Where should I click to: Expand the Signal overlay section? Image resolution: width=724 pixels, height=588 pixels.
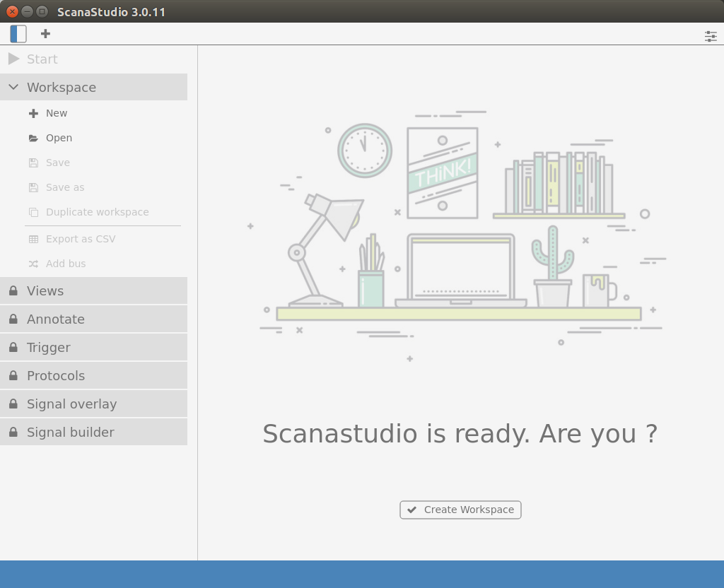click(94, 404)
